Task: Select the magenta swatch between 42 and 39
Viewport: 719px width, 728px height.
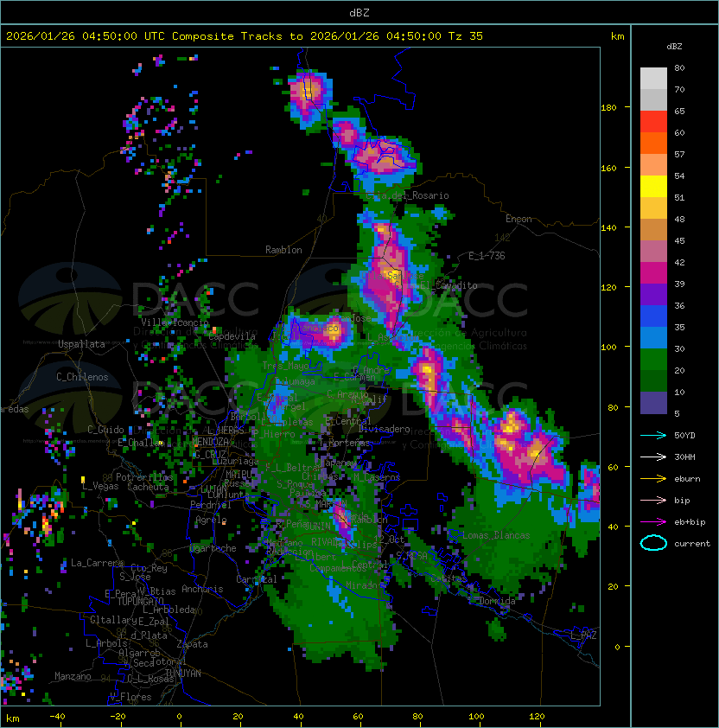Action: [x=653, y=273]
